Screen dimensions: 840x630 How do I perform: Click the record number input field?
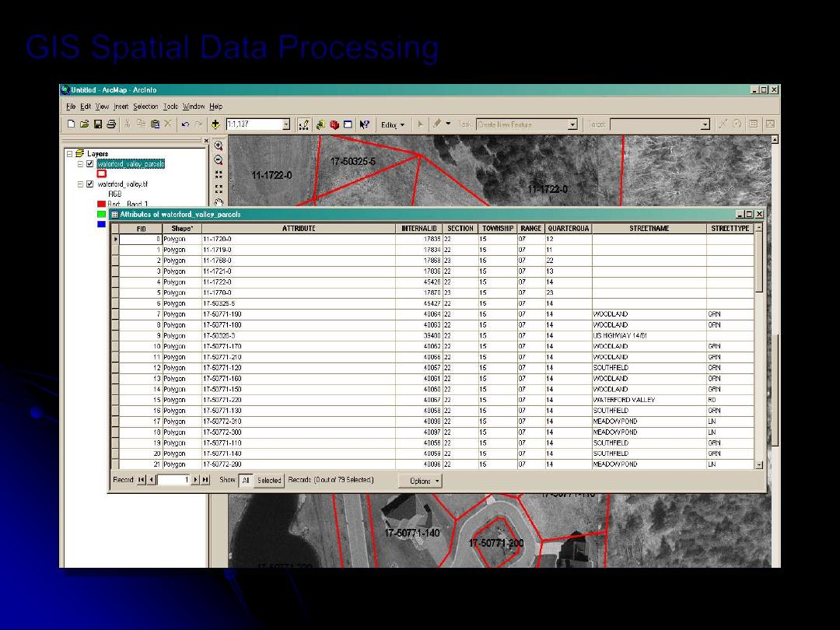173,480
